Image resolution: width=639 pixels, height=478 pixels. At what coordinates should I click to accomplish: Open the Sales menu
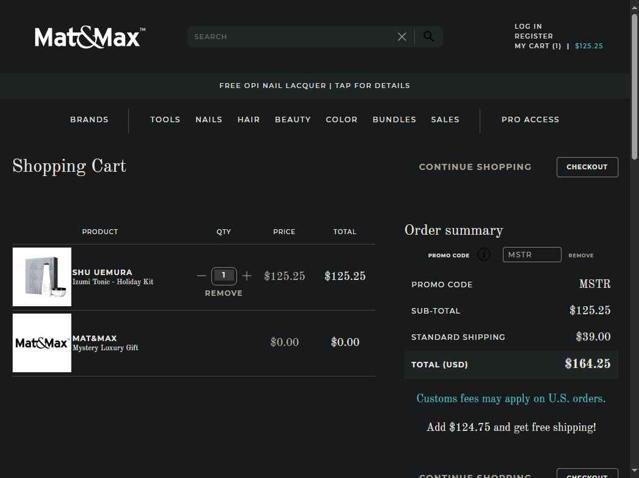[445, 119]
